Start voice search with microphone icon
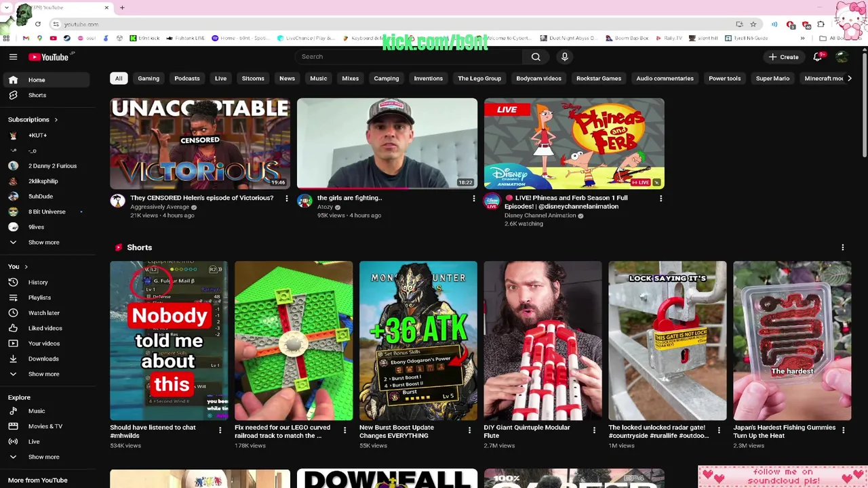Viewport: 868px width, 488px height. point(564,57)
